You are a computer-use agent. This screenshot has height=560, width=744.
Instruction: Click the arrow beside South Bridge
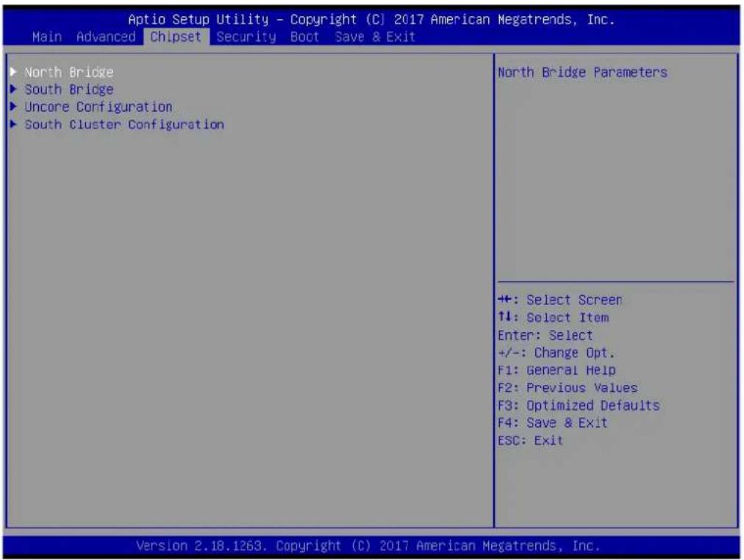[x=13, y=89]
